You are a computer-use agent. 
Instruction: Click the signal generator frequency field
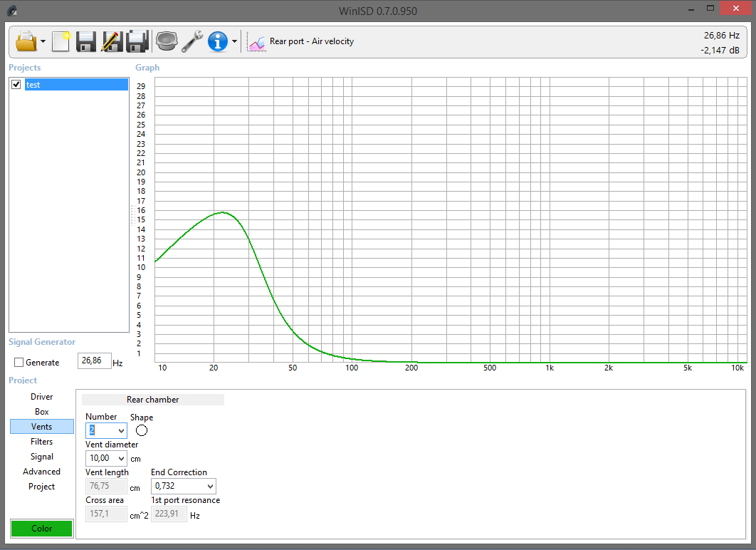point(95,361)
